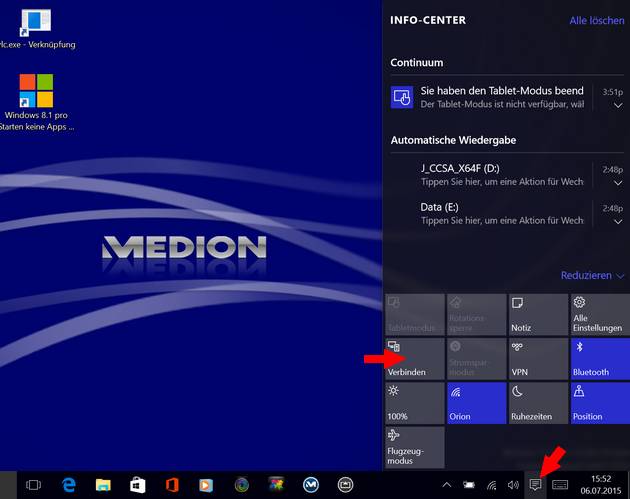The width and height of the screenshot is (630, 499).
Task: Open the round M logo app
Action: coord(311,485)
